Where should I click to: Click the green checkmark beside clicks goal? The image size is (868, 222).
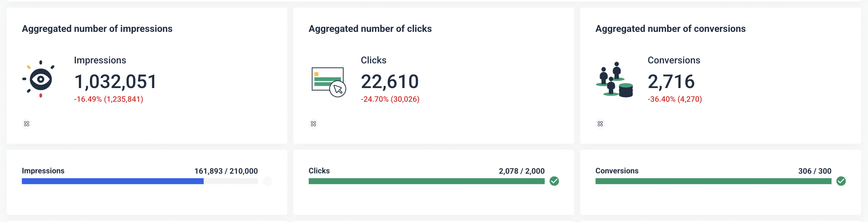pyautogui.click(x=554, y=181)
